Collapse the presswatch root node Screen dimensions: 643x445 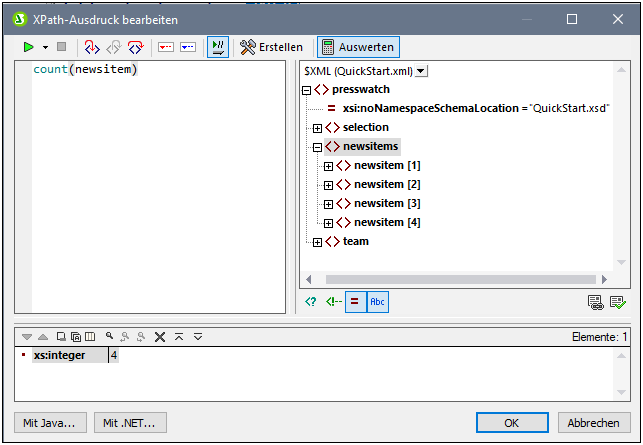307,90
